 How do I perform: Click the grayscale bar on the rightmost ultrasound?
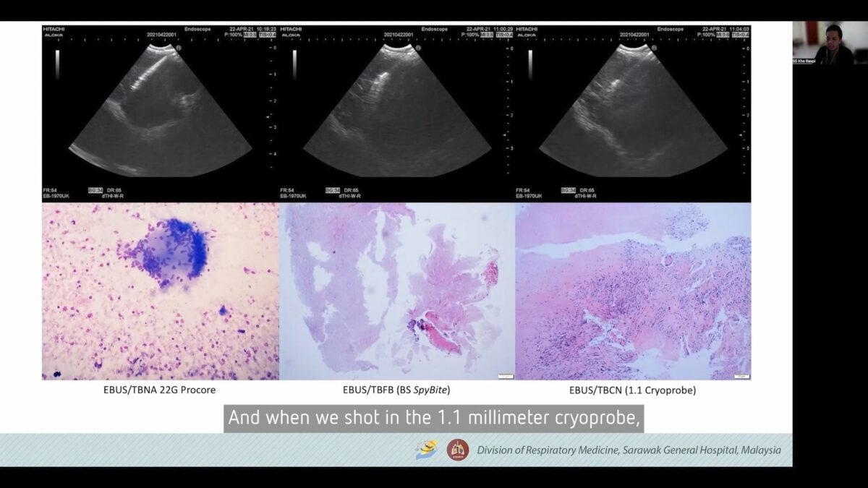point(531,64)
